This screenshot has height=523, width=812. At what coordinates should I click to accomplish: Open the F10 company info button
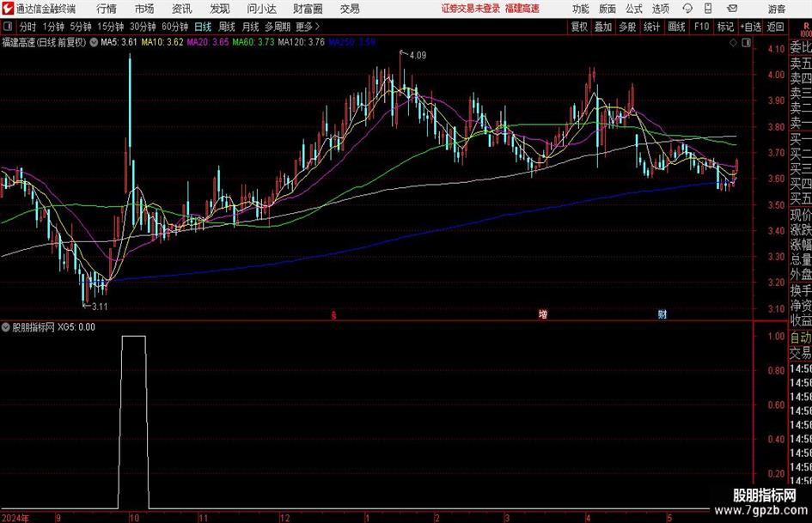pos(702,27)
